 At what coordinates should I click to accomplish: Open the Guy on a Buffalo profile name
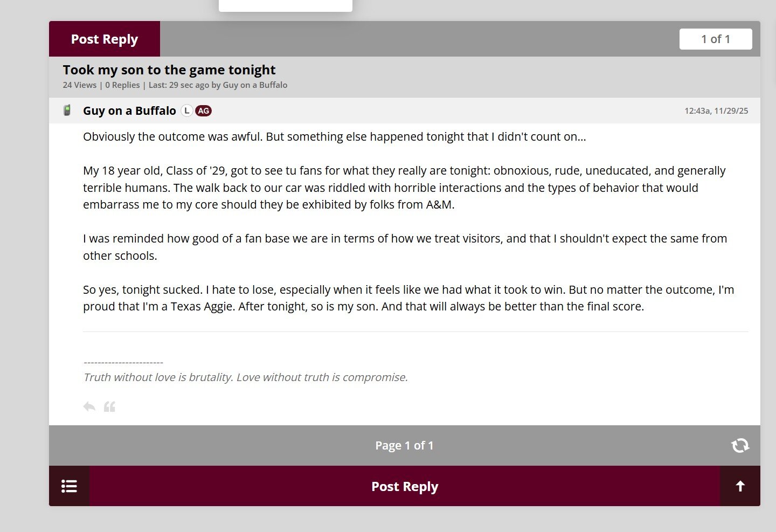[x=129, y=110]
